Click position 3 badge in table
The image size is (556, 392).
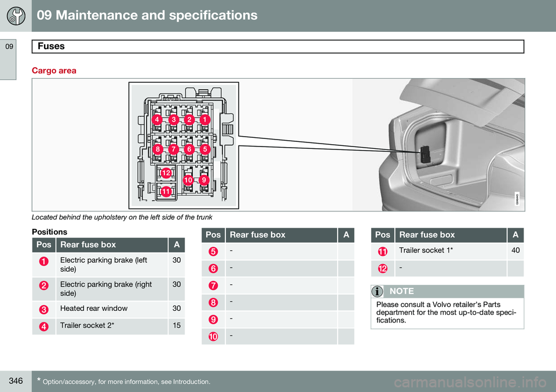coord(44,309)
